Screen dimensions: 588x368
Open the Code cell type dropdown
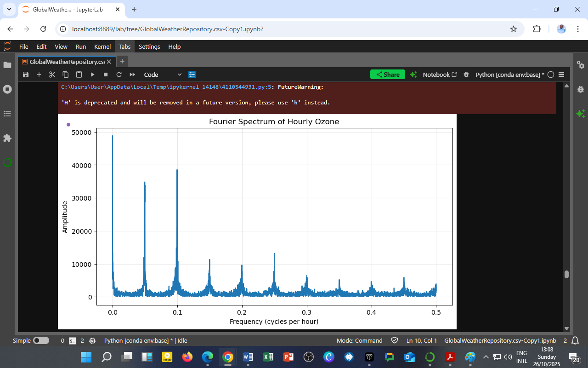coord(163,74)
